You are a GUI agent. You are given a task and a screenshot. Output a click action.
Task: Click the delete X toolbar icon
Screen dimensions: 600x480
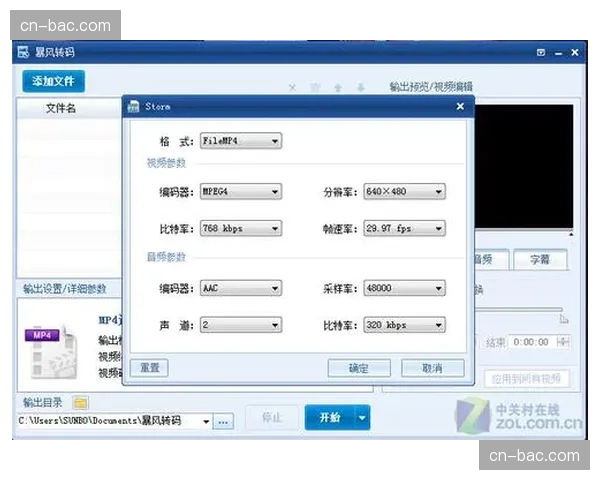click(292, 88)
